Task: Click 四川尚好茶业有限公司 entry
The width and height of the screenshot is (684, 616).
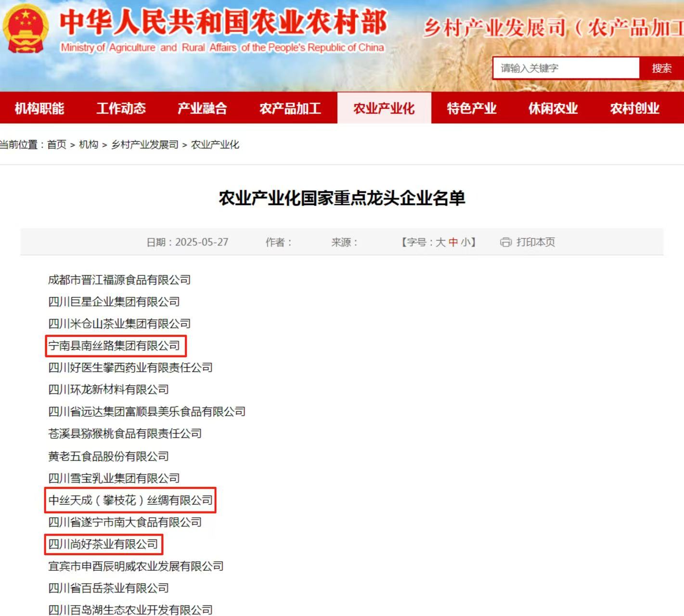Action: pos(103,544)
